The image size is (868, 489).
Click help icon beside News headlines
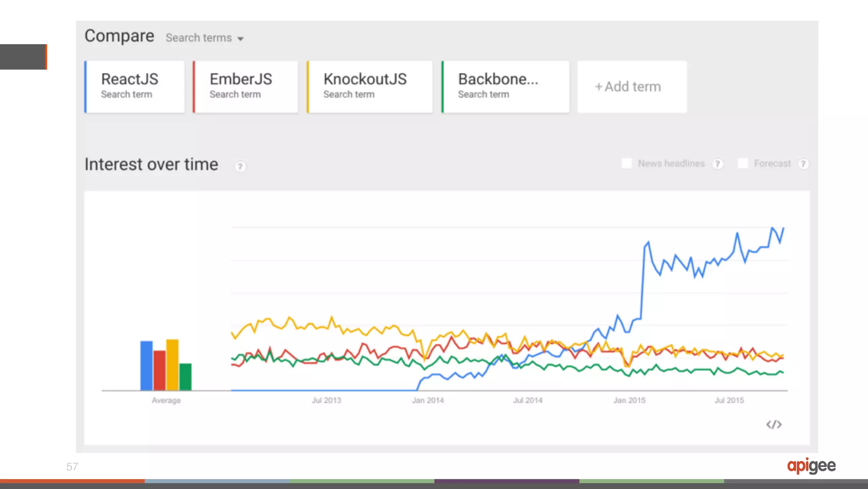(718, 164)
